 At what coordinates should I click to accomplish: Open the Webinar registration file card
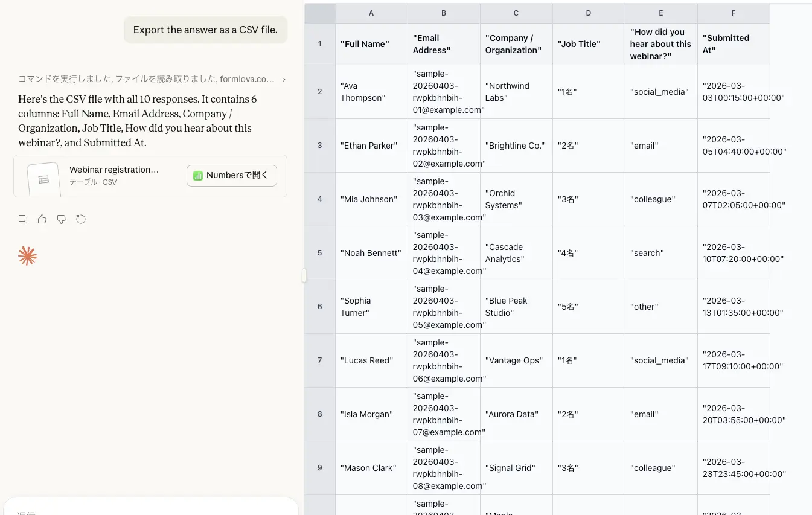coord(113,176)
